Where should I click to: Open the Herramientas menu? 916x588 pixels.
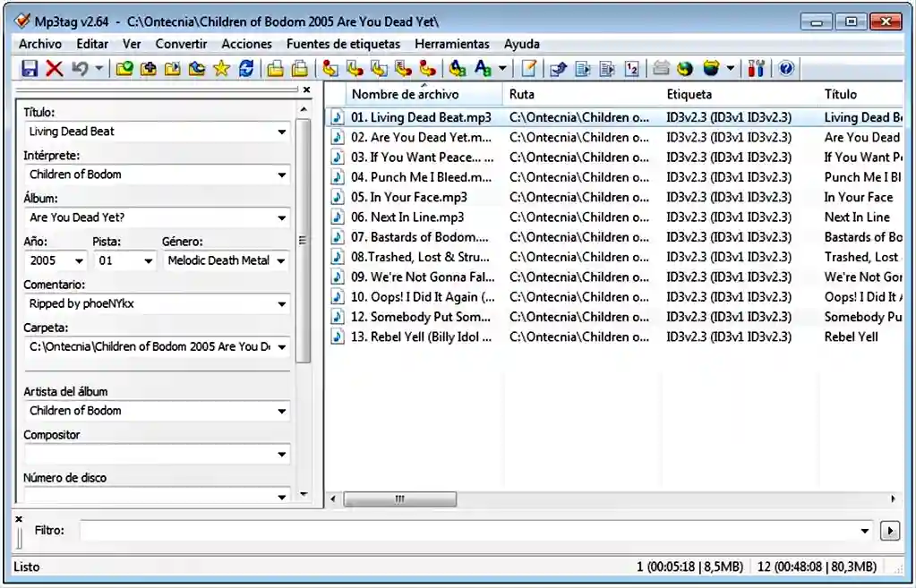click(x=452, y=44)
